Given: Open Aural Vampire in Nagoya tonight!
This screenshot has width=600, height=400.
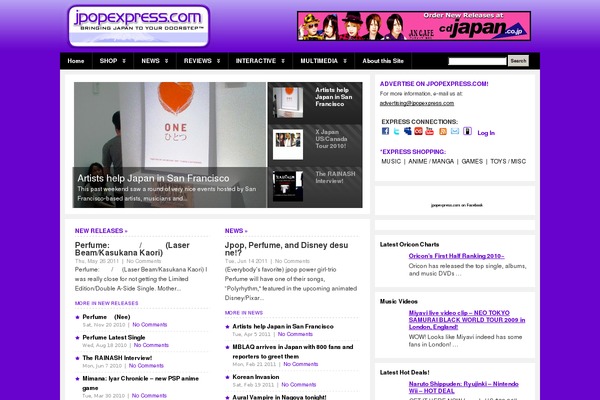Looking at the screenshot, I should point(279,397).
